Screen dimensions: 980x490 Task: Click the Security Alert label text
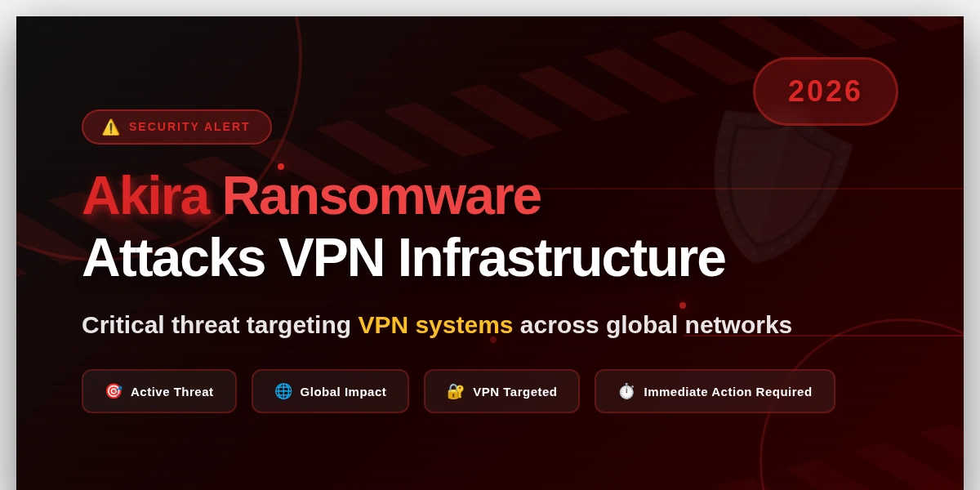pyautogui.click(x=189, y=127)
